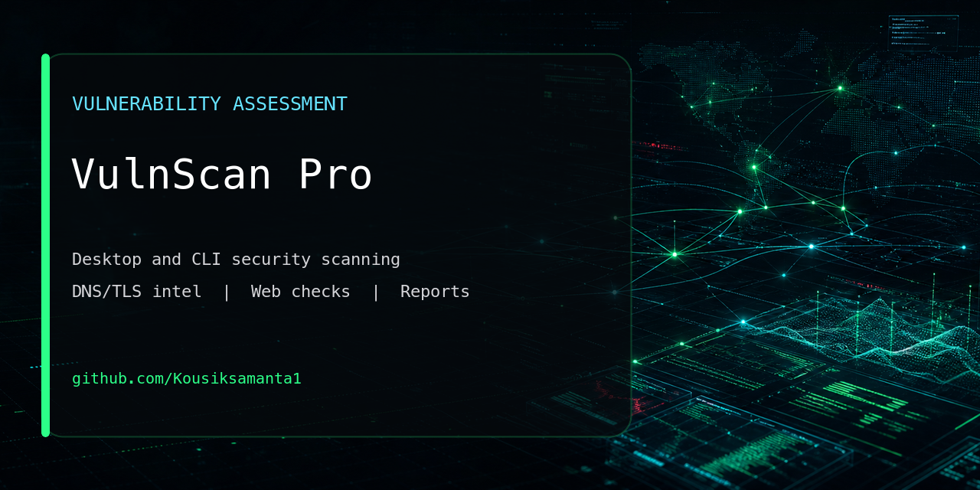Screen dimensions: 980x490
Task: Click 'Desktop and CLI security scanning' line
Action: [x=236, y=260]
